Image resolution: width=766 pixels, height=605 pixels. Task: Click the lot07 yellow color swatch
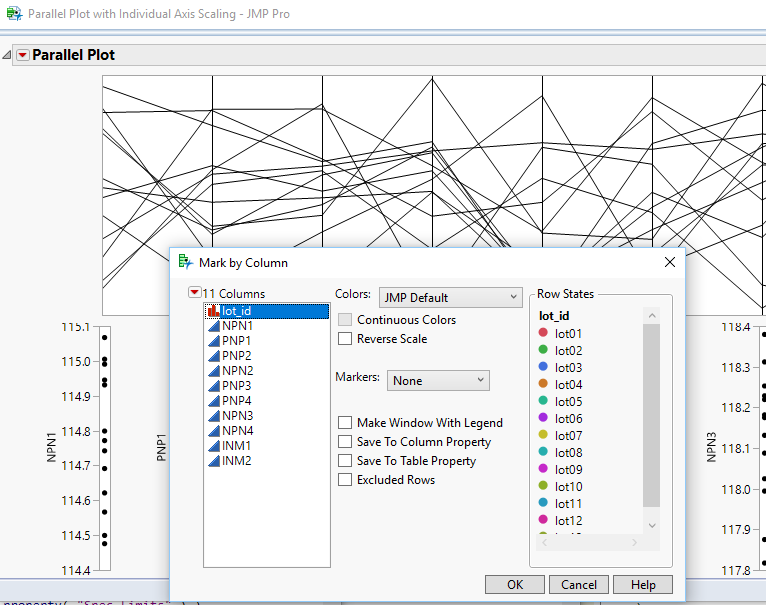543,434
